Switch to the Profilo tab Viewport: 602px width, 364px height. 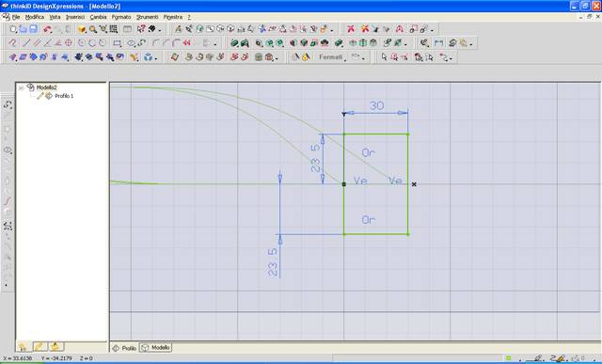pos(124,348)
